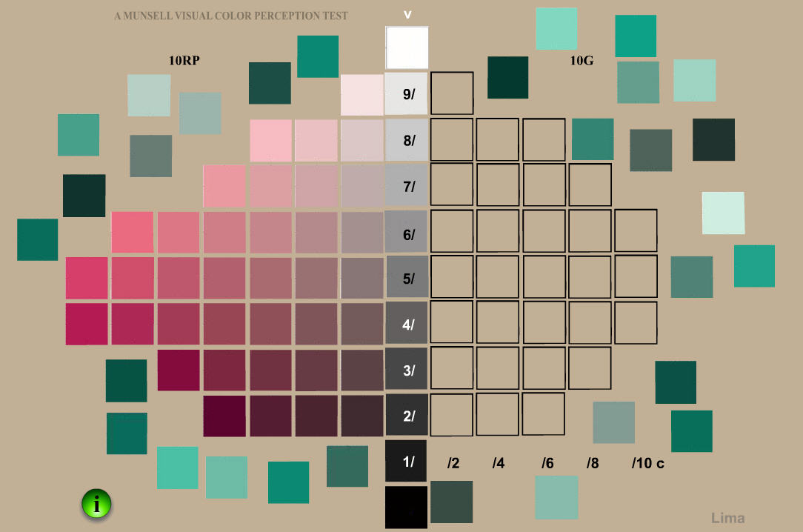Click the pale mint swatch on the right edge
Screen dimensions: 803x532
tap(723, 212)
